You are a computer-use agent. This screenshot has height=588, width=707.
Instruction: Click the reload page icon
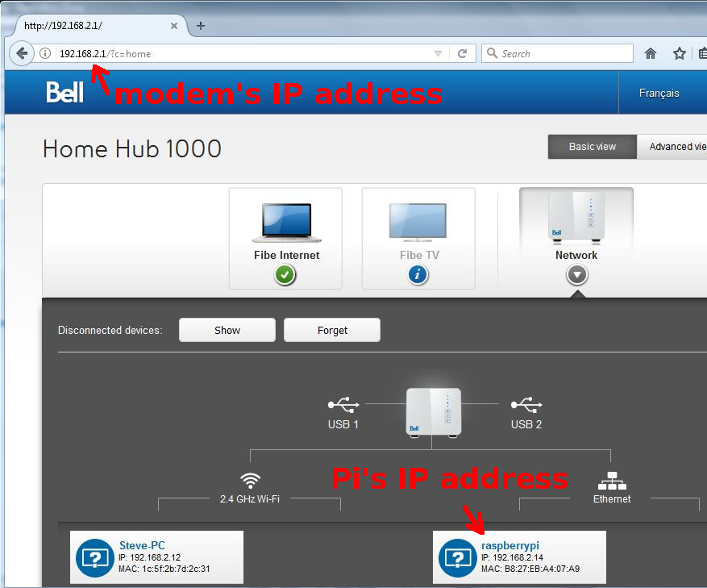tap(462, 54)
